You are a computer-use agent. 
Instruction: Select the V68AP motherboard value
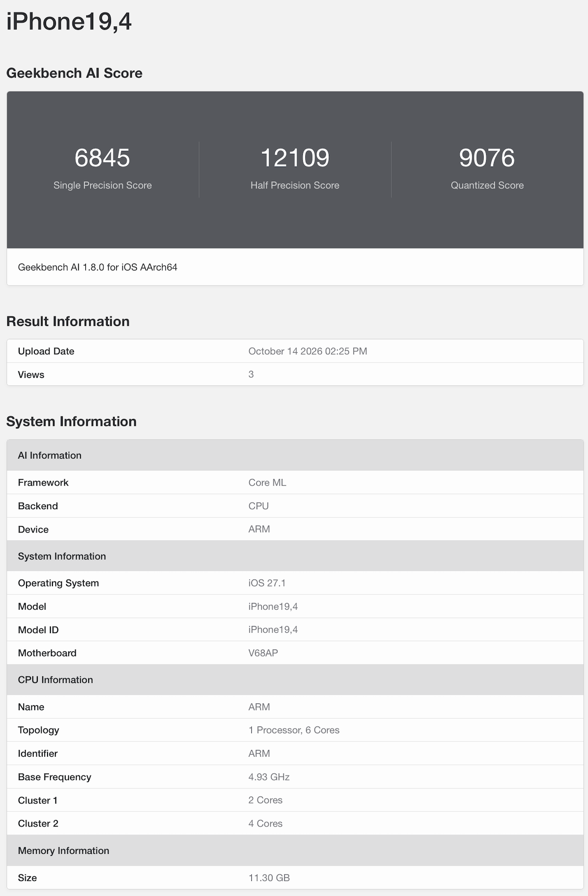(263, 653)
